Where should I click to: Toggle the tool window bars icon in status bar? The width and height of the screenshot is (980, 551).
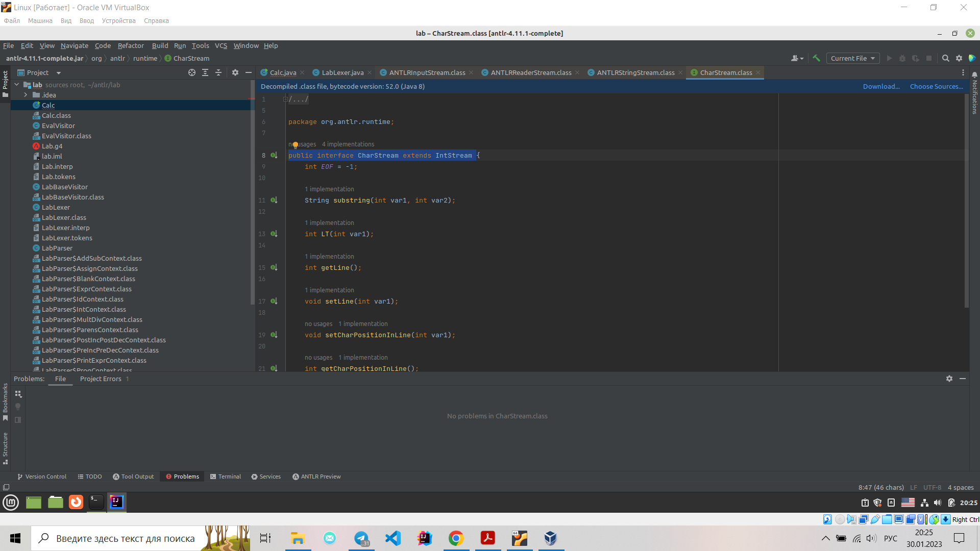click(6, 487)
